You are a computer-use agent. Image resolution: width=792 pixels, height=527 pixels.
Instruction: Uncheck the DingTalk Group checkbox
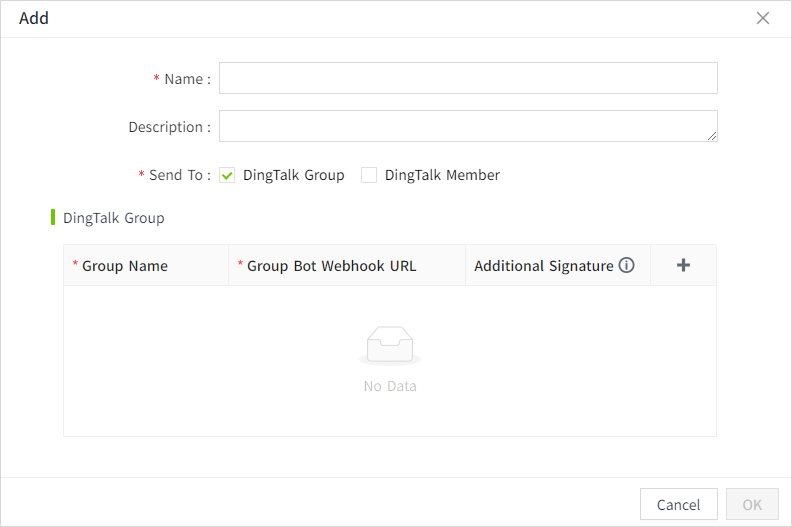(227, 175)
